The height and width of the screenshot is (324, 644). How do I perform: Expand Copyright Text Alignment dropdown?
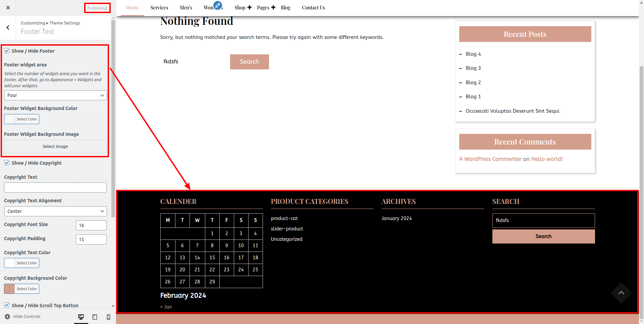tap(55, 211)
